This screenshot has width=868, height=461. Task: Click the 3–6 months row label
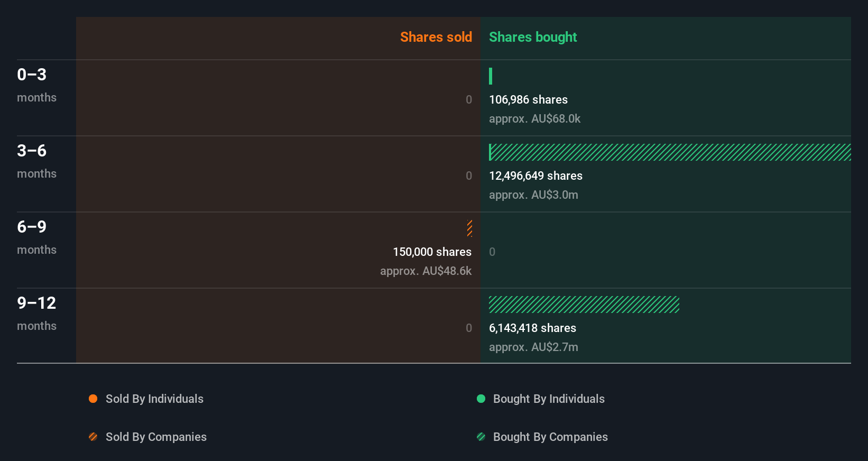click(36, 161)
